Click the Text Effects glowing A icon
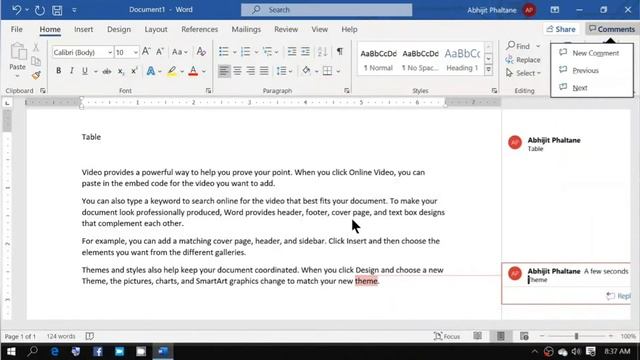 [x=151, y=71]
